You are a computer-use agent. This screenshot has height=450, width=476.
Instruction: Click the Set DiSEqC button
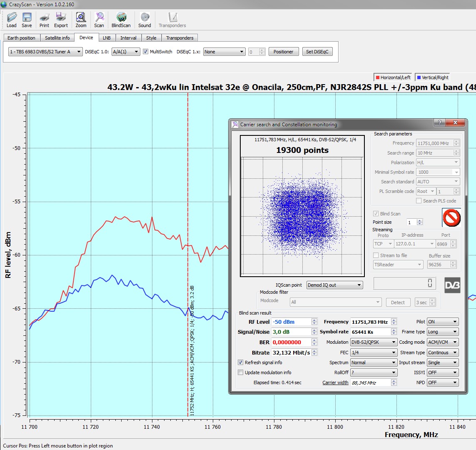[x=317, y=52]
